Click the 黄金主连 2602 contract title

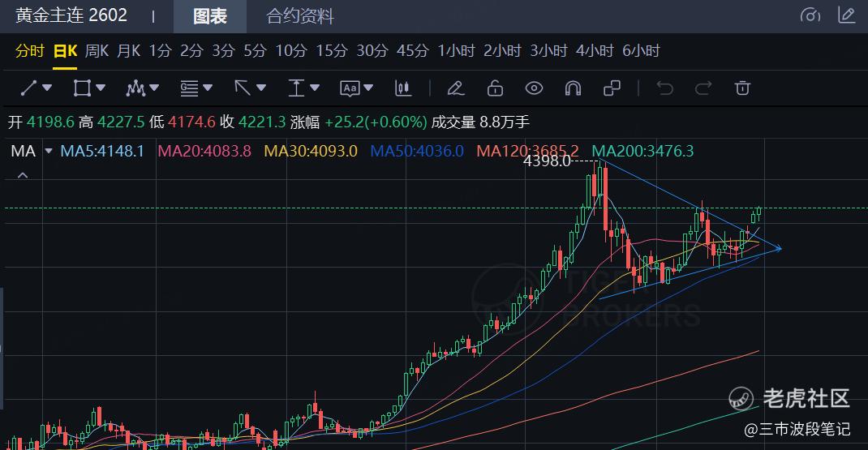(x=71, y=15)
